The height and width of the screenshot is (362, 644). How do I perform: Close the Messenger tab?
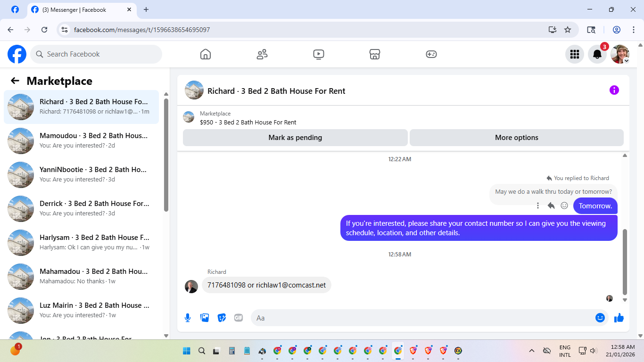(128, 9)
